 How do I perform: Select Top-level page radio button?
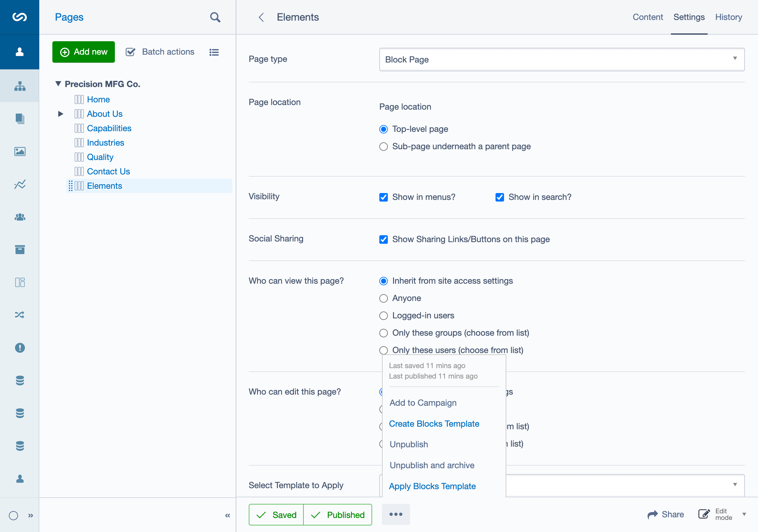click(x=383, y=129)
